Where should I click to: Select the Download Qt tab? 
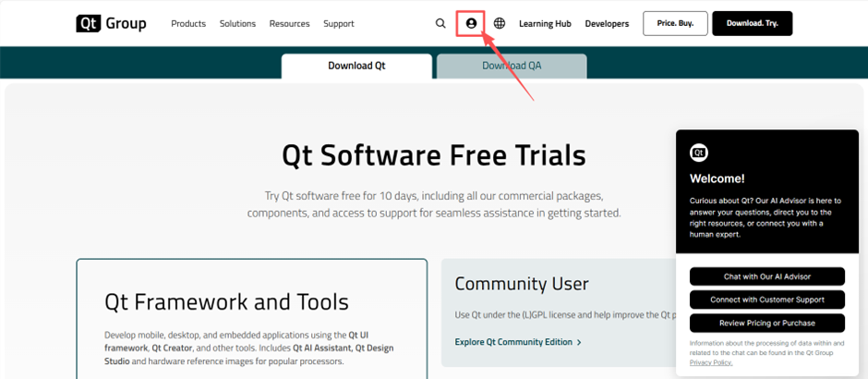tap(356, 66)
